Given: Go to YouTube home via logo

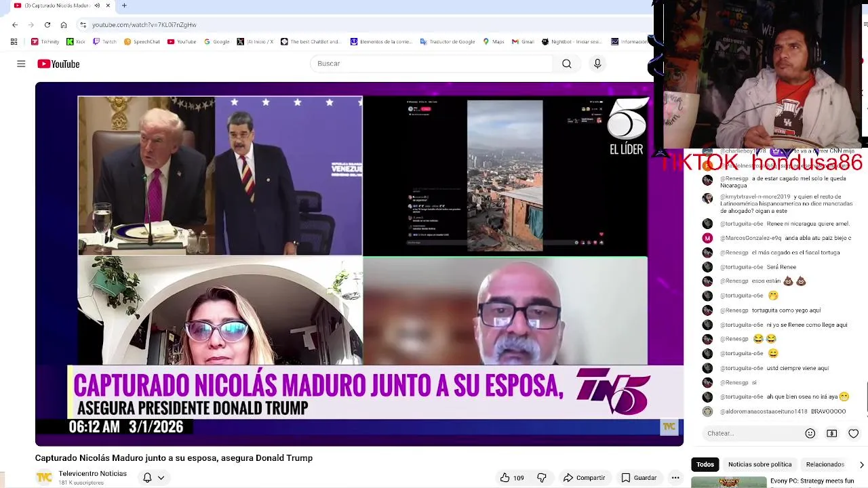Looking at the screenshot, I should (x=58, y=64).
